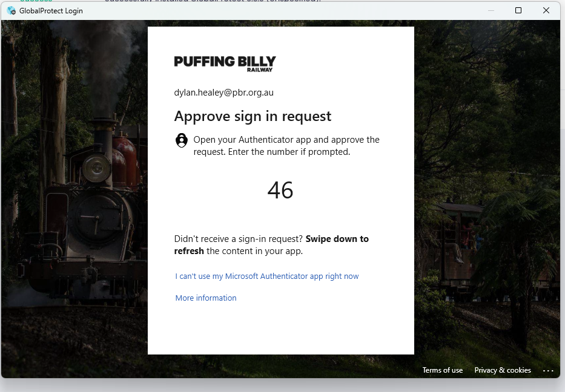Minimize the GlobalProtect Login window
The width and height of the screenshot is (565, 392).
point(491,10)
